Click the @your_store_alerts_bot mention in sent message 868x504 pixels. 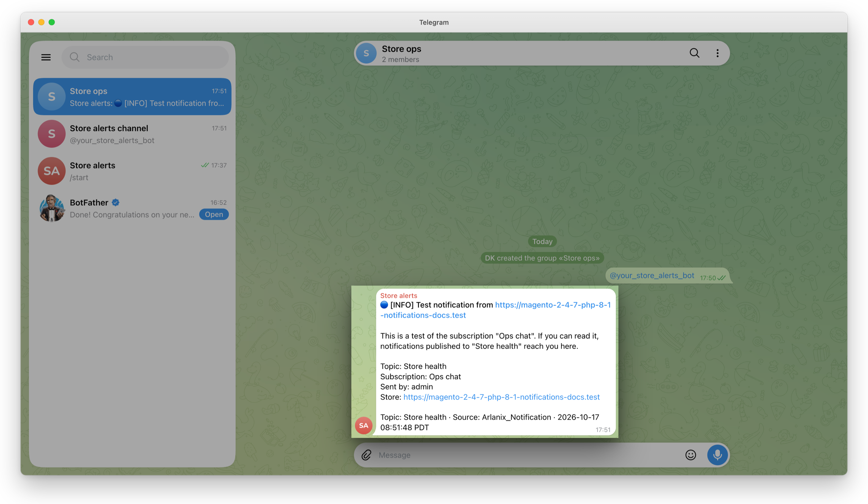(x=652, y=276)
